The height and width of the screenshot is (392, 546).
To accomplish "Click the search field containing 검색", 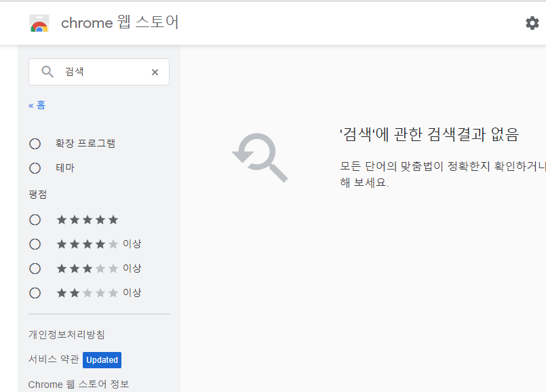I will 99,72.
